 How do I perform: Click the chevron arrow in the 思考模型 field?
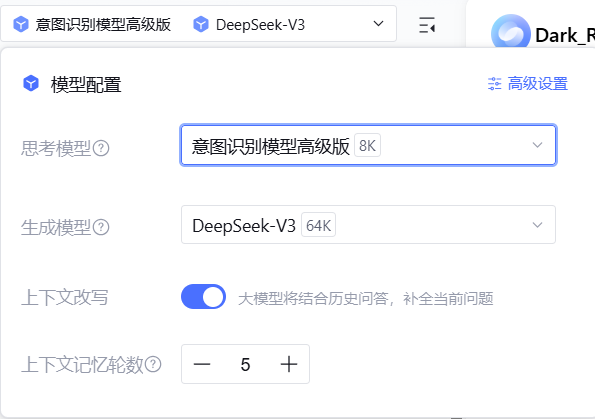537,145
